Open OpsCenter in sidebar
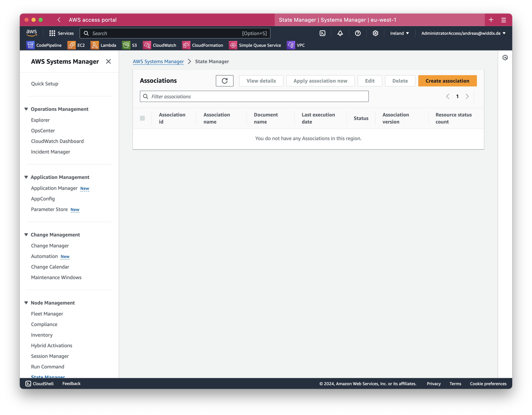 pyautogui.click(x=43, y=131)
